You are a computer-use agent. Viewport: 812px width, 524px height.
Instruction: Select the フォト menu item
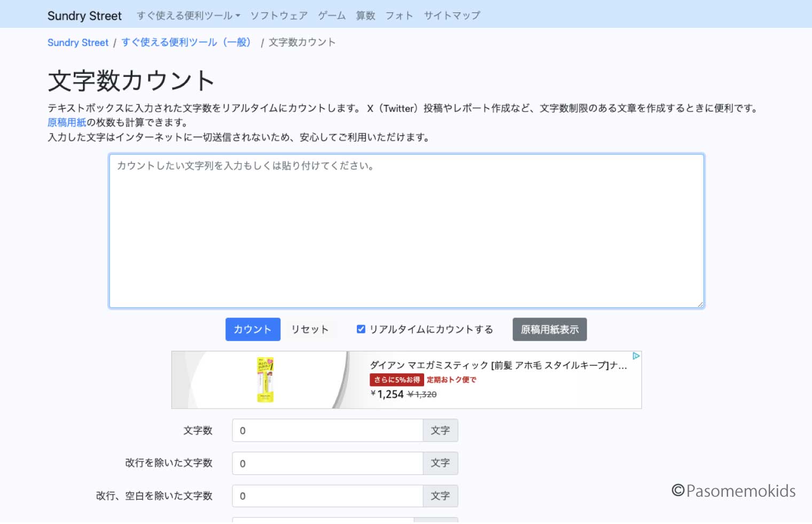399,16
